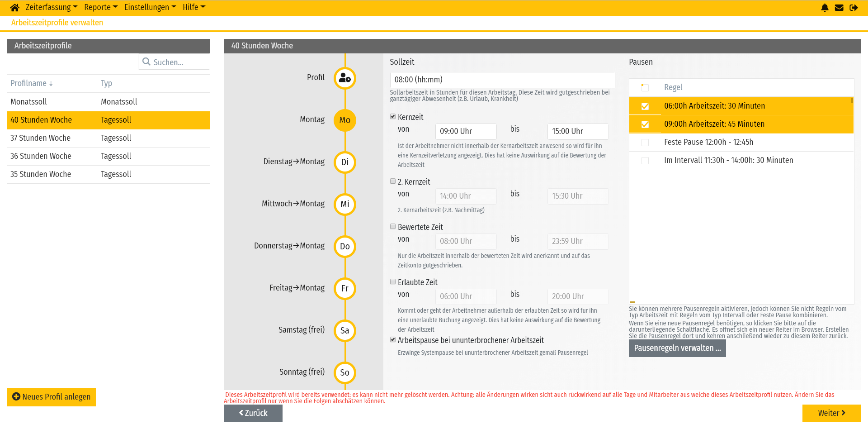868x429 pixels.
Task: Select the Fr weekday circle
Action: pyautogui.click(x=345, y=288)
